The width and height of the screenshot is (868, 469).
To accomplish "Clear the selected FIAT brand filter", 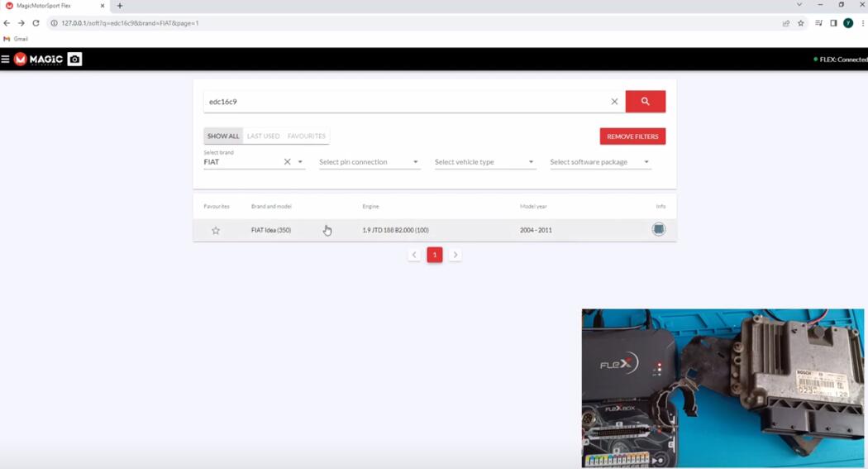I will point(287,161).
